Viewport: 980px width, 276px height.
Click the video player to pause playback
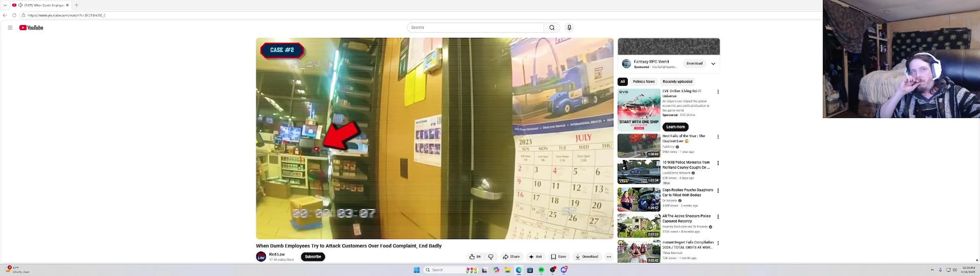coord(434,138)
